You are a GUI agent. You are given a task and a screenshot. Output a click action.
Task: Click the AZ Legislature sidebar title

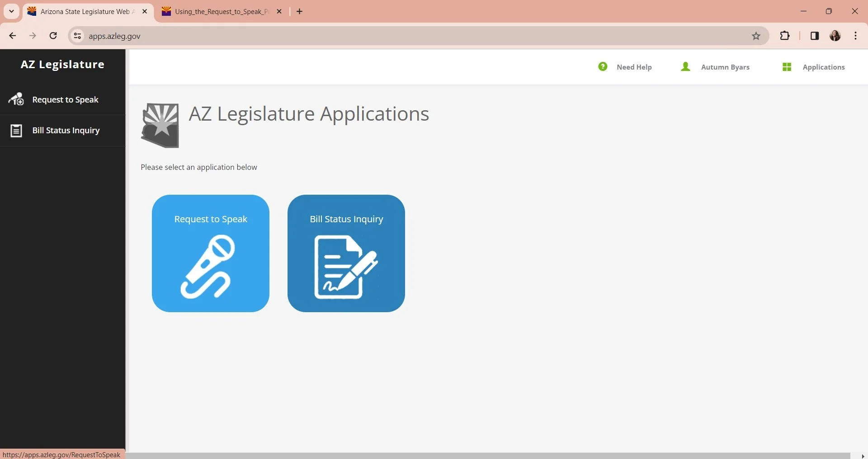tap(62, 65)
